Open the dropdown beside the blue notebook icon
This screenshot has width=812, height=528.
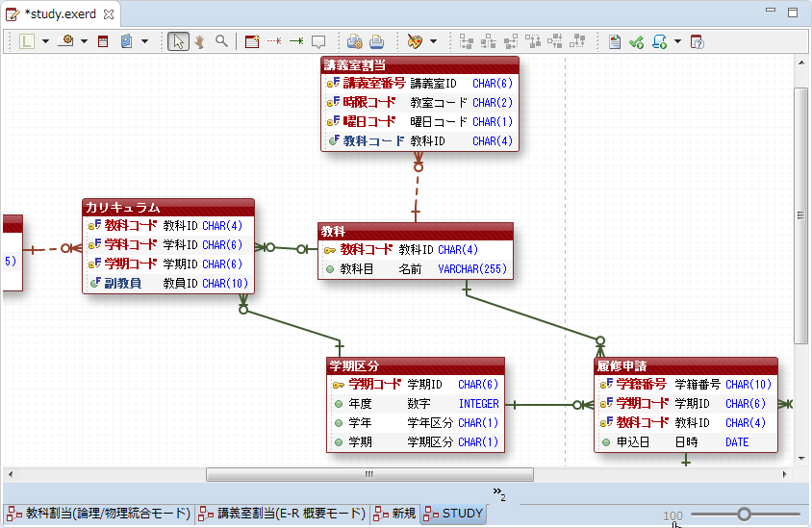point(145,41)
